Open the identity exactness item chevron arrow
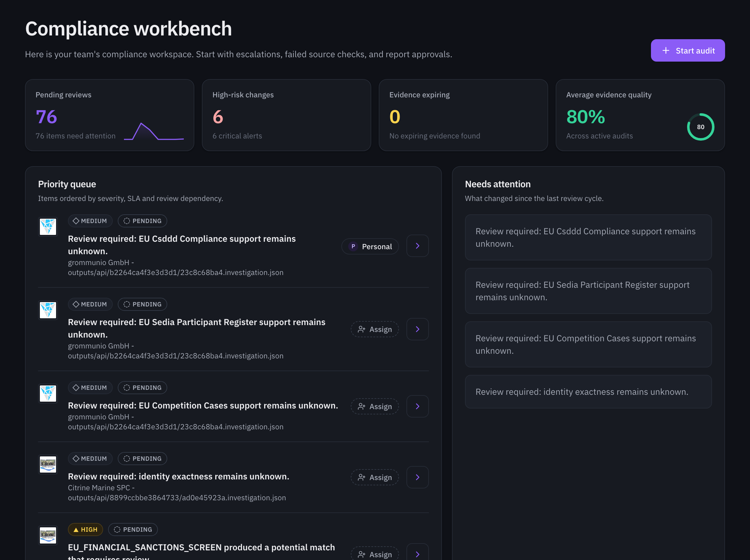The width and height of the screenshot is (750, 560). pos(417,477)
